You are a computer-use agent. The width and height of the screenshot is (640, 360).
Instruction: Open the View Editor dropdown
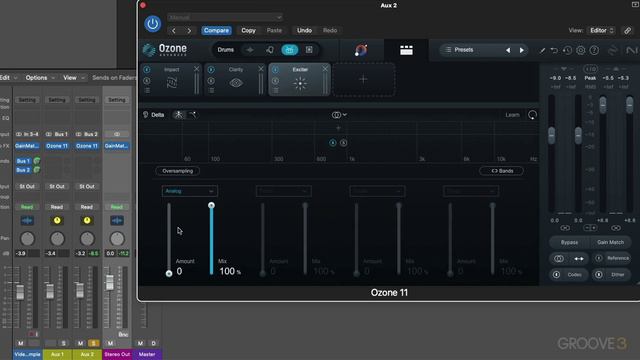pyautogui.click(x=601, y=31)
